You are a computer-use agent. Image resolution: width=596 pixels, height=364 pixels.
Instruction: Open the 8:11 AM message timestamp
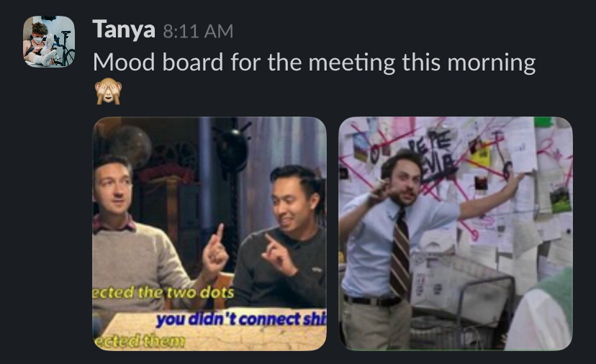198,31
